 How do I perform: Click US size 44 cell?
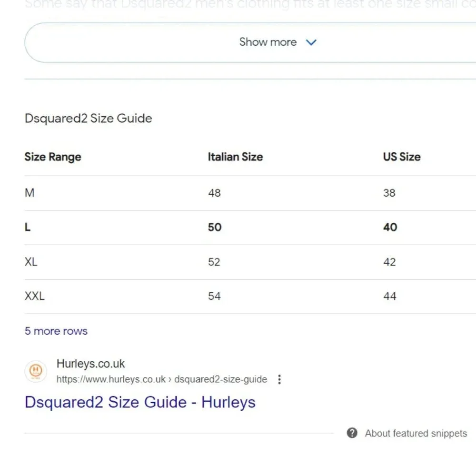(x=390, y=296)
